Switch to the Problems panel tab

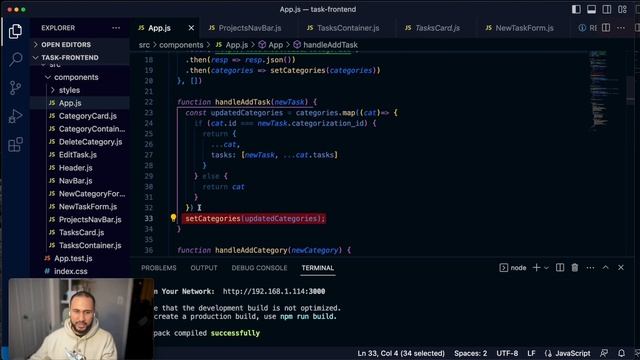[159, 268]
